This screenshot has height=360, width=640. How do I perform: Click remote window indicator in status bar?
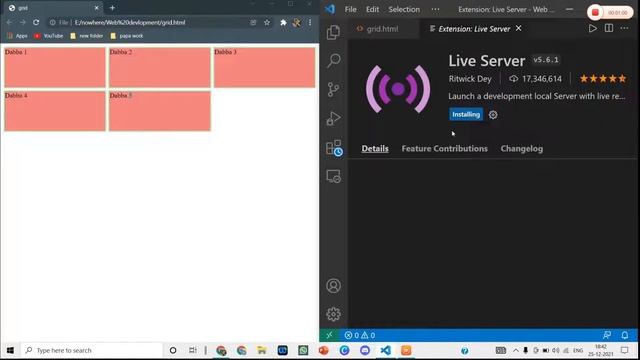point(329,335)
